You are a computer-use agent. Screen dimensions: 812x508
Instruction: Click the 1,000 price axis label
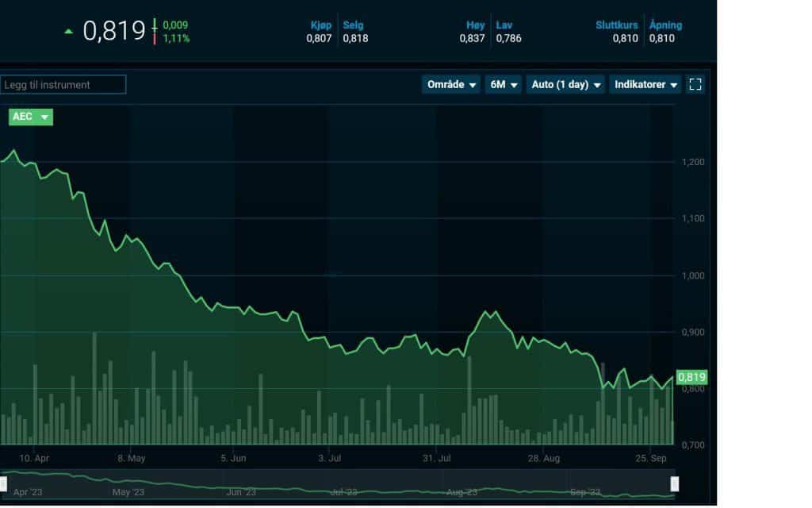click(693, 275)
